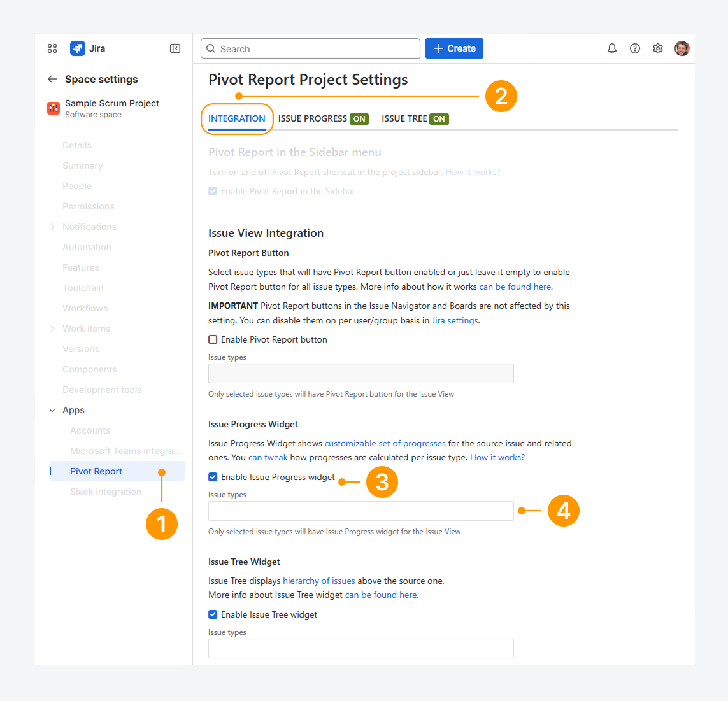Open How it works link for Sidebar menu
728x701 pixels.
click(473, 173)
